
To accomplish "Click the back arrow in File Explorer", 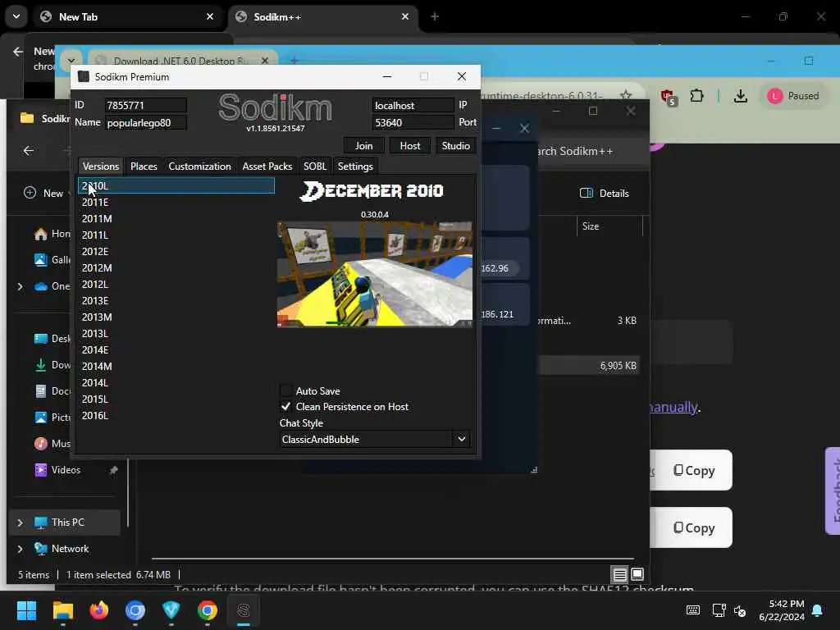I will (x=29, y=151).
